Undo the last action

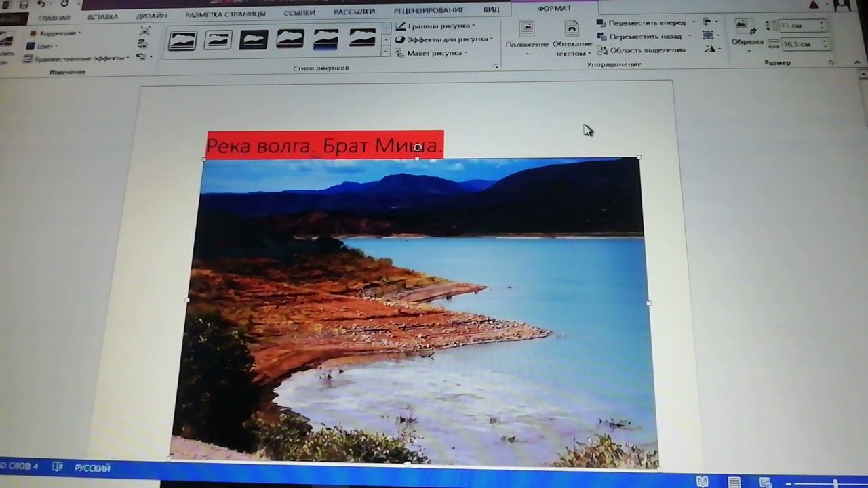point(41,4)
